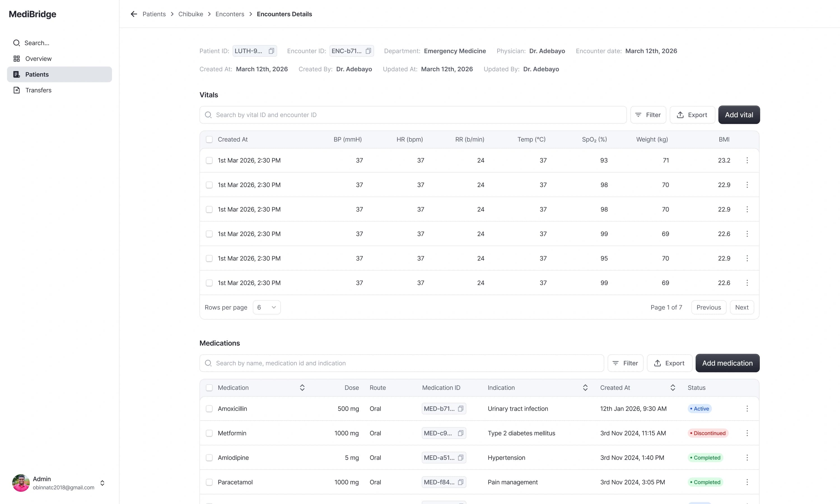Navigate to Enconters breadcrumb link
840x504 pixels.
230,14
